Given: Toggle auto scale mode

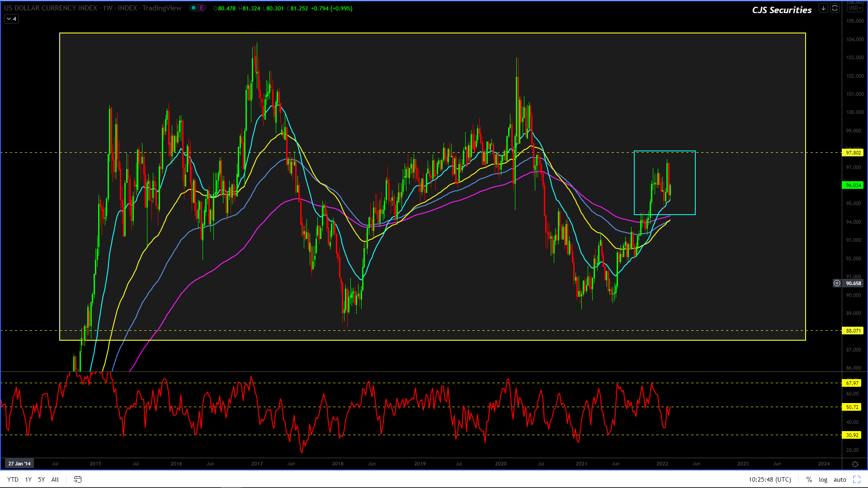Looking at the screenshot, I should [840, 479].
